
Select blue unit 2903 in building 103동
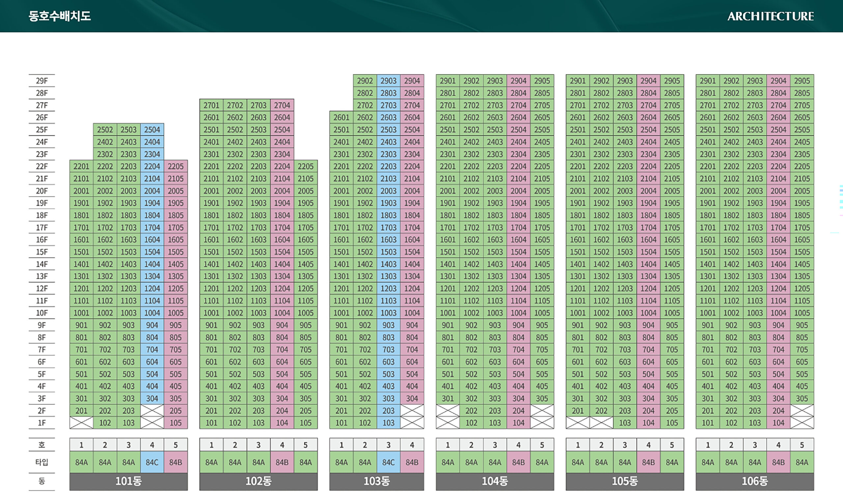(388, 81)
